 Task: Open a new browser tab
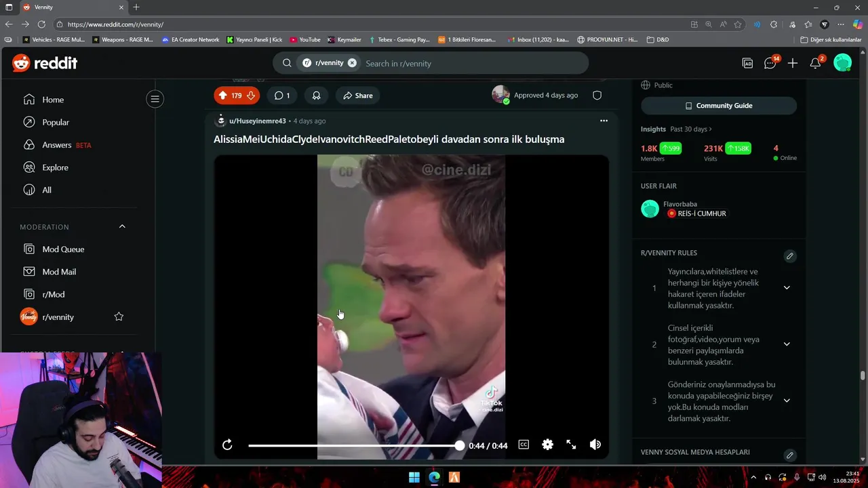[136, 7]
